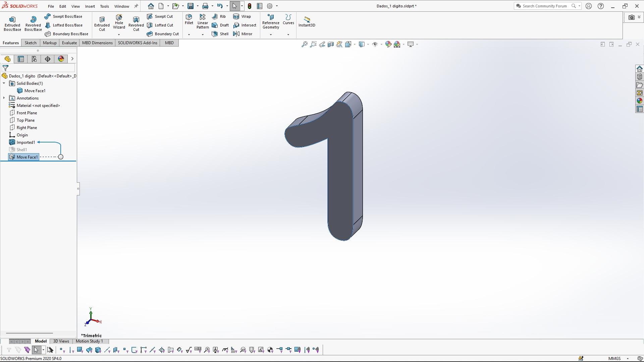Expand Linear Pattern dropdown arrow

coord(203,35)
